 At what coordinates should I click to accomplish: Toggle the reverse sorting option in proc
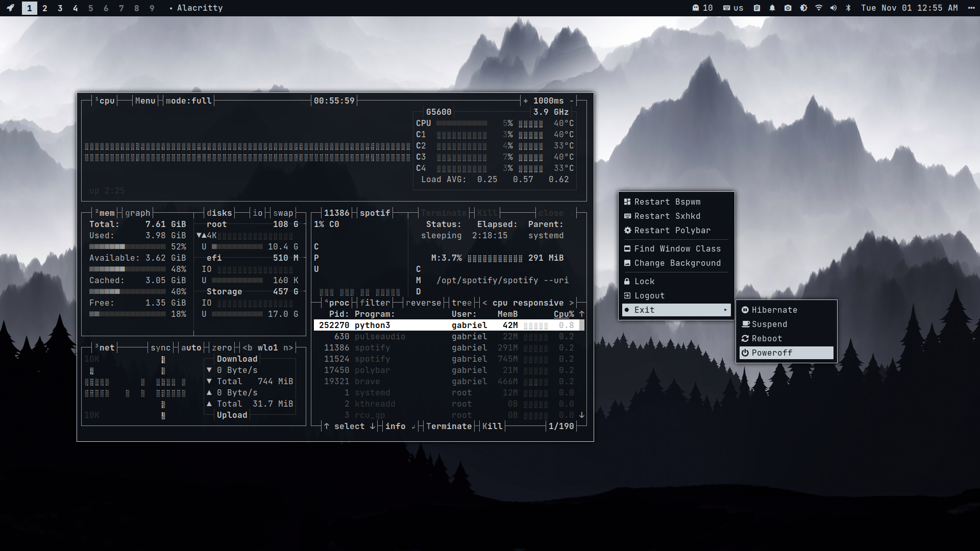click(x=423, y=303)
